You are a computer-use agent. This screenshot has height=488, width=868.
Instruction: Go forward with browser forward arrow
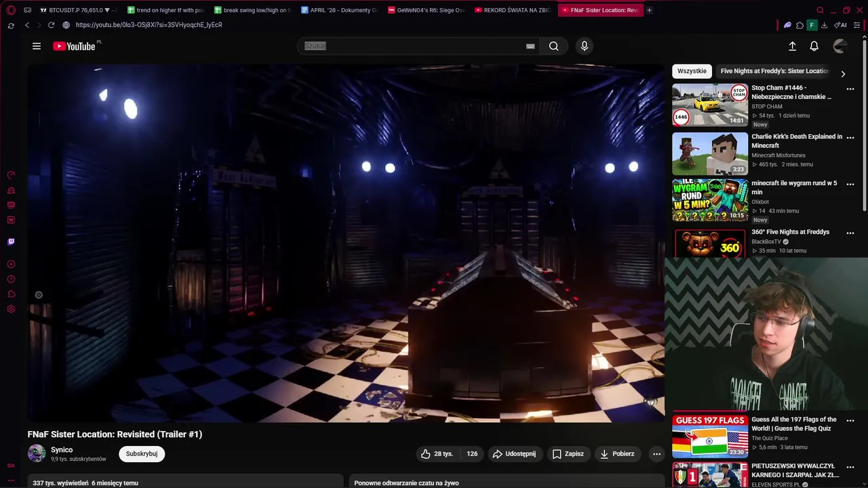click(39, 25)
